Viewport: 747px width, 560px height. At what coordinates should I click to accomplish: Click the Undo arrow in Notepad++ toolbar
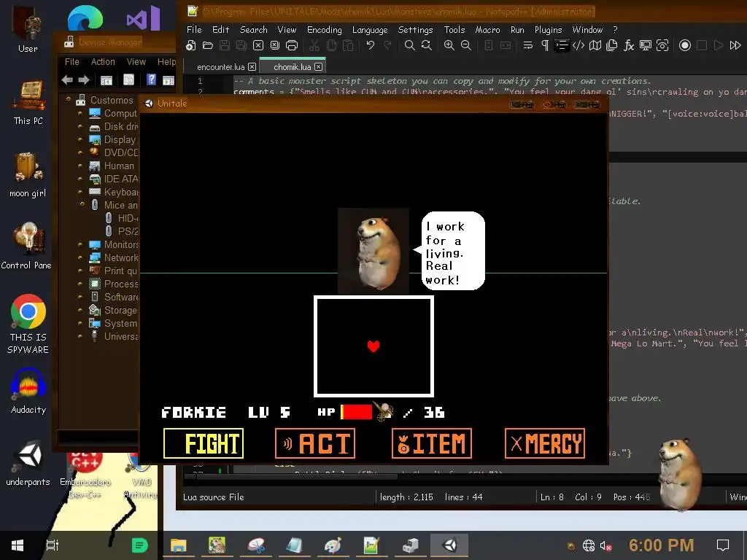point(370,45)
